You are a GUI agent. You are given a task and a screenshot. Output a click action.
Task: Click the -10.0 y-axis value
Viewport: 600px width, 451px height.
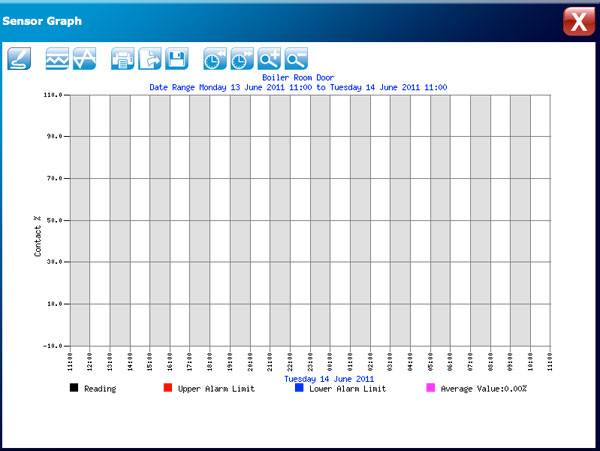point(53,346)
